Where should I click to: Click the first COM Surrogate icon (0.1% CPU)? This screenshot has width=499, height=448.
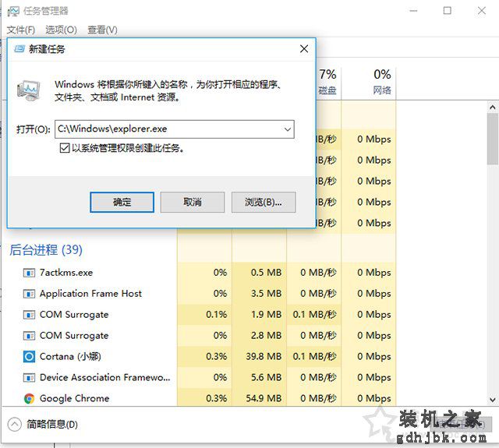[x=29, y=315]
